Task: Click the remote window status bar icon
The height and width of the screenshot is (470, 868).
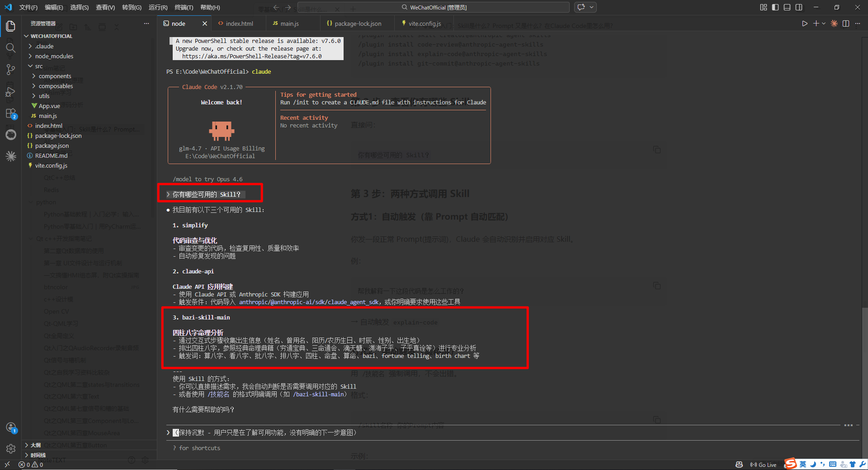Action: (x=7, y=465)
